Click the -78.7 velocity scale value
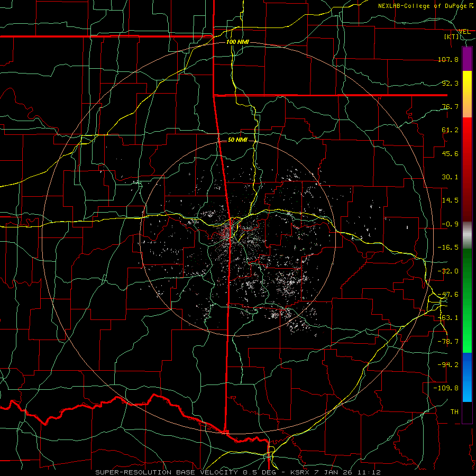Screen dimensions: 476x476 (x=448, y=342)
